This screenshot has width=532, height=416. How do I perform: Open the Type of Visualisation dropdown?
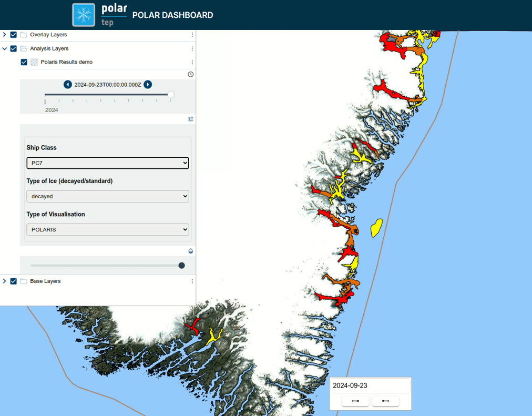108,230
